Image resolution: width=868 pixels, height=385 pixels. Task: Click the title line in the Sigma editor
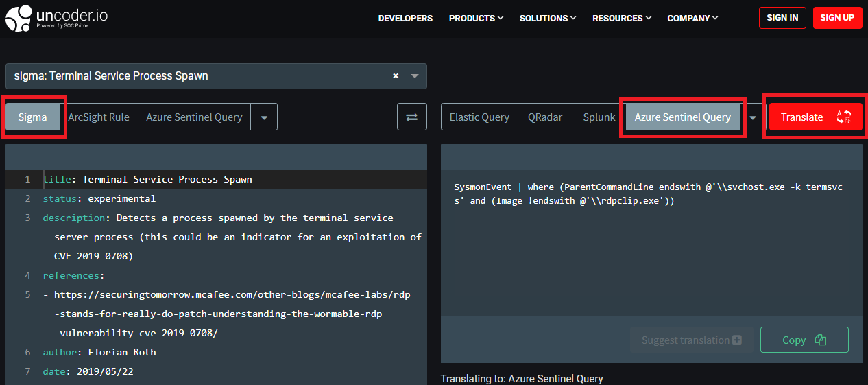point(147,179)
